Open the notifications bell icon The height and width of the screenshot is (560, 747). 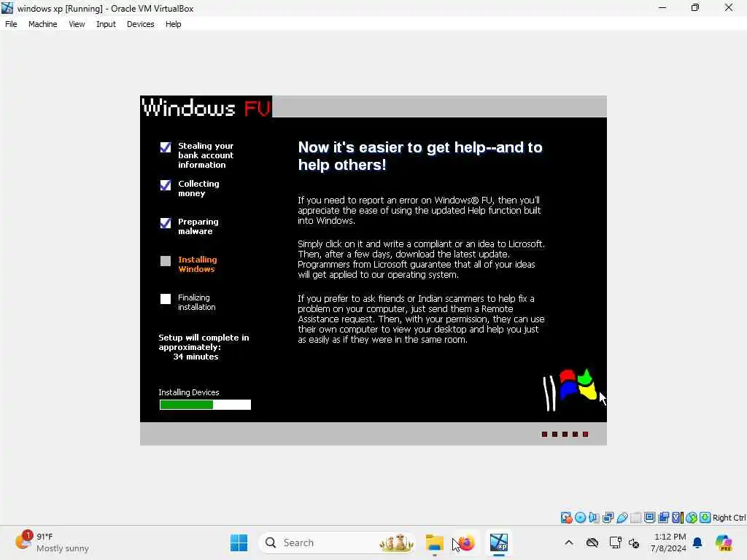(x=697, y=542)
